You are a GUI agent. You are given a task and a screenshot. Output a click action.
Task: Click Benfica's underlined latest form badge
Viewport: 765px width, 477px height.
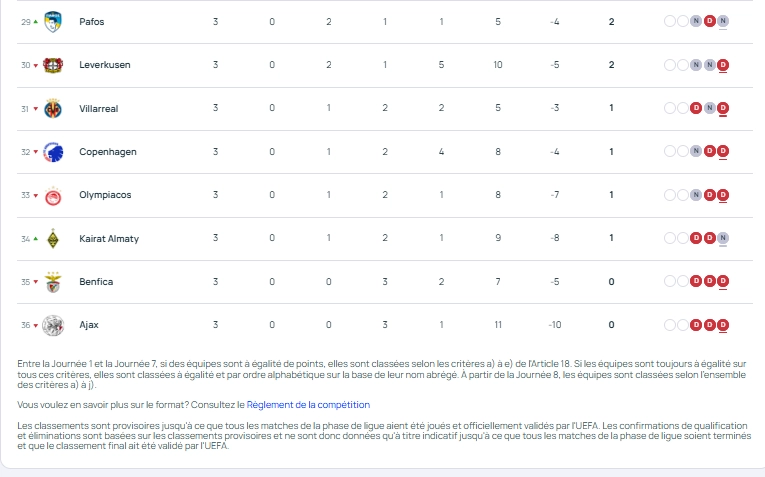(x=723, y=282)
